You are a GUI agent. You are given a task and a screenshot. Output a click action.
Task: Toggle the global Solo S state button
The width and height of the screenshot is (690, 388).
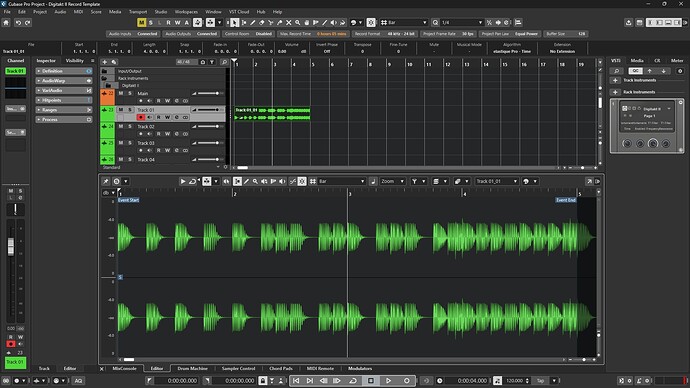pyautogui.click(x=151, y=22)
